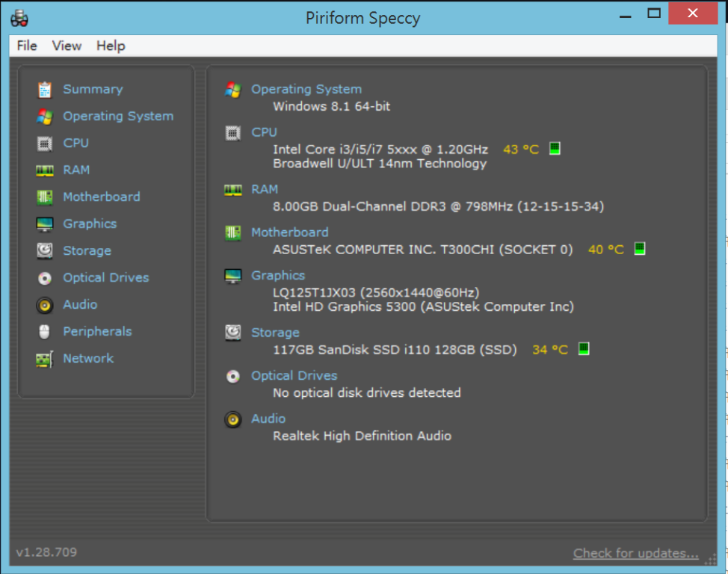Click the Network card icon in sidebar

coord(45,359)
